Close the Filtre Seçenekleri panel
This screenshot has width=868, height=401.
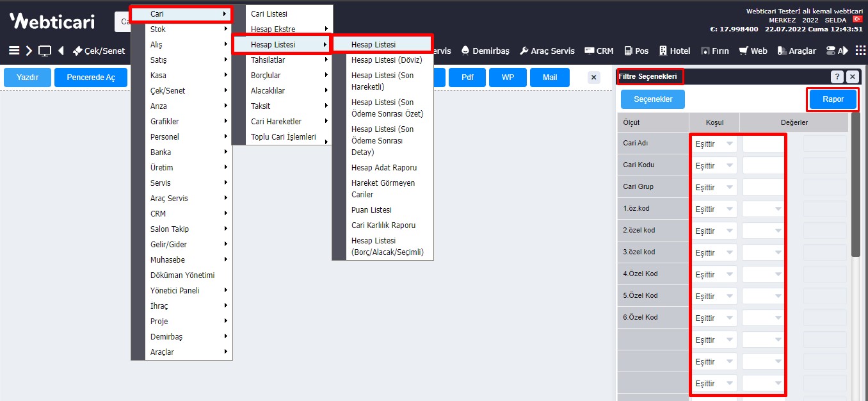pyautogui.click(x=852, y=77)
